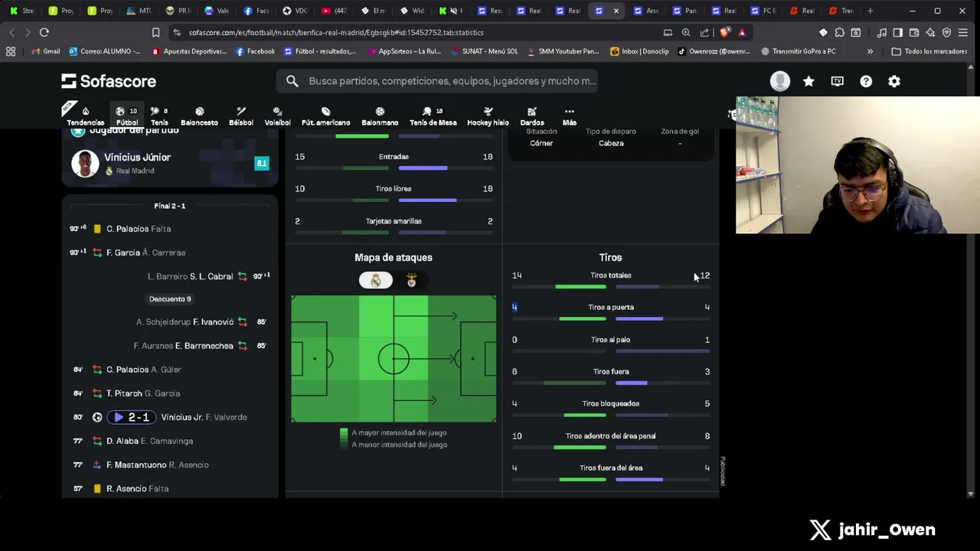Open the TV schedule icon

pyautogui.click(x=837, y=81)
